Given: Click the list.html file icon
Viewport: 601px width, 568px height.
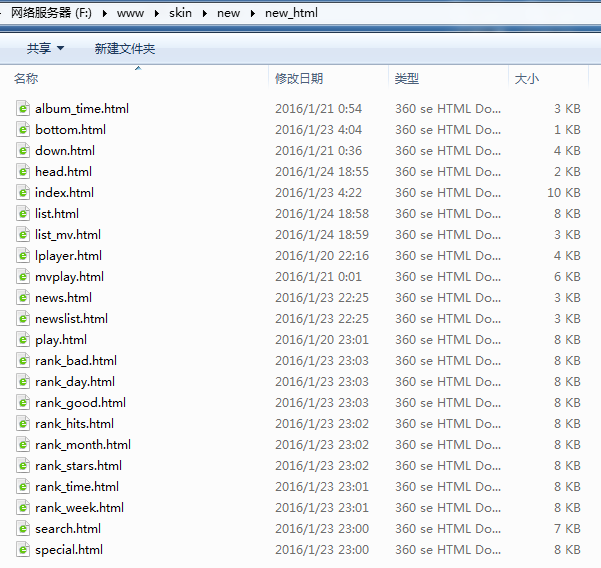Looking at the screenshot, I should click(x=23, y=213).
